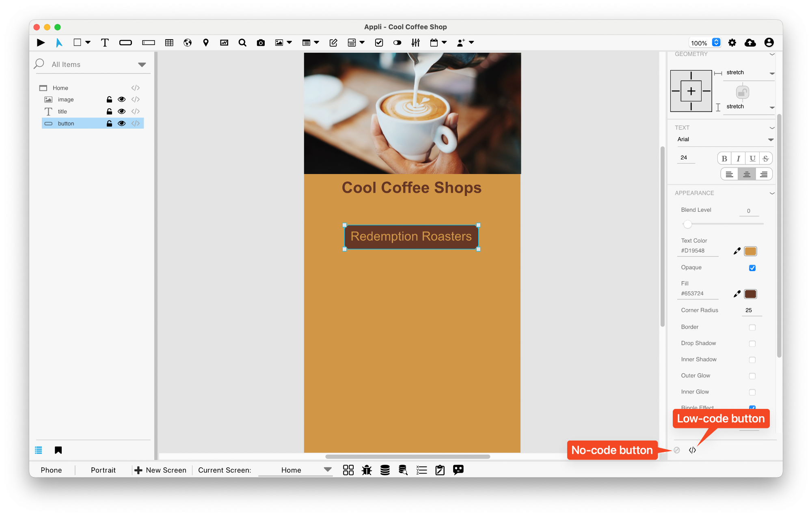The width and height of the screenshot is (812, 516).
Task: Click the Play preview button in toolbar
Action: click(x=41, y=43)
